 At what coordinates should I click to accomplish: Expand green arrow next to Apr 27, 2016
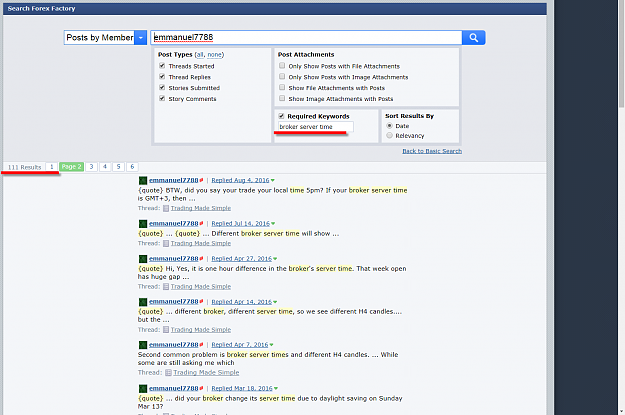(275, 259)
